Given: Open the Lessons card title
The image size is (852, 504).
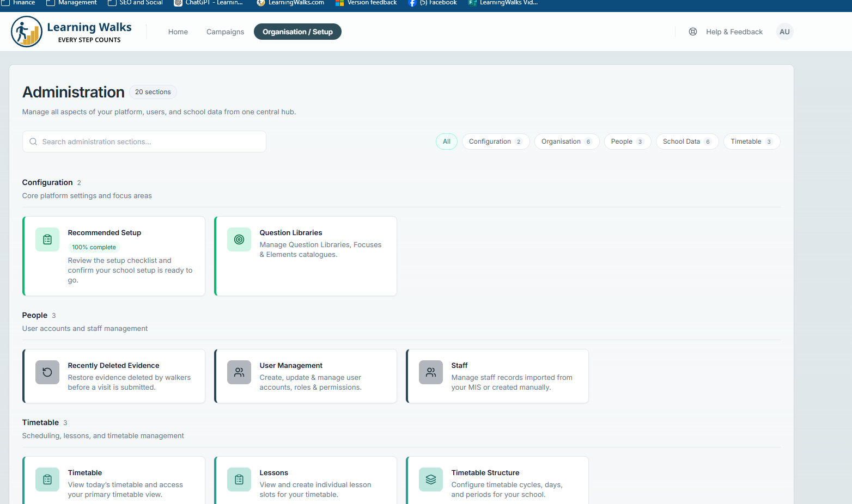Looking at the screenshot, I should click(274, 473).
